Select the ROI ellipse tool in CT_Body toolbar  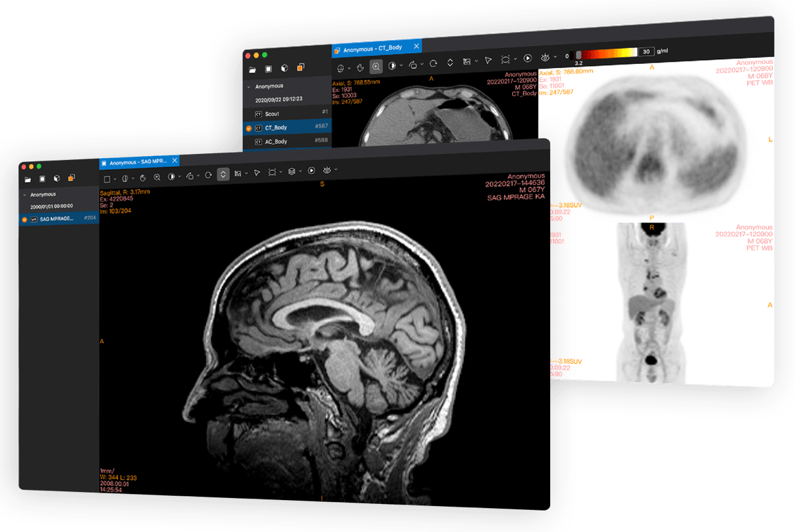pyautogui.click(x=505, y=60)
